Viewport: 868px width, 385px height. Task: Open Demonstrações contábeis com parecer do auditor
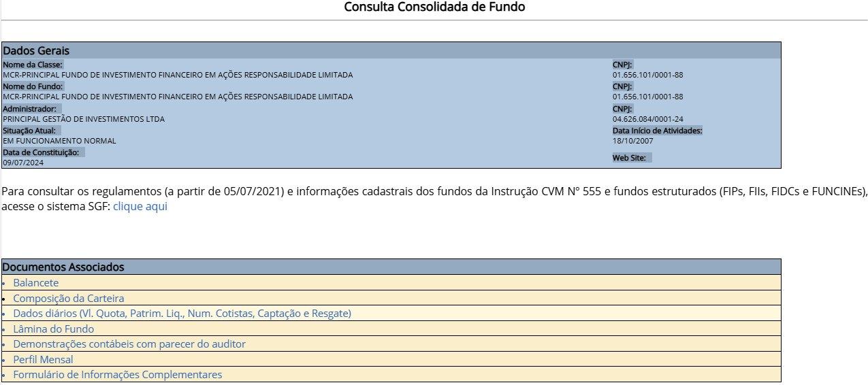tap(129, 344)
